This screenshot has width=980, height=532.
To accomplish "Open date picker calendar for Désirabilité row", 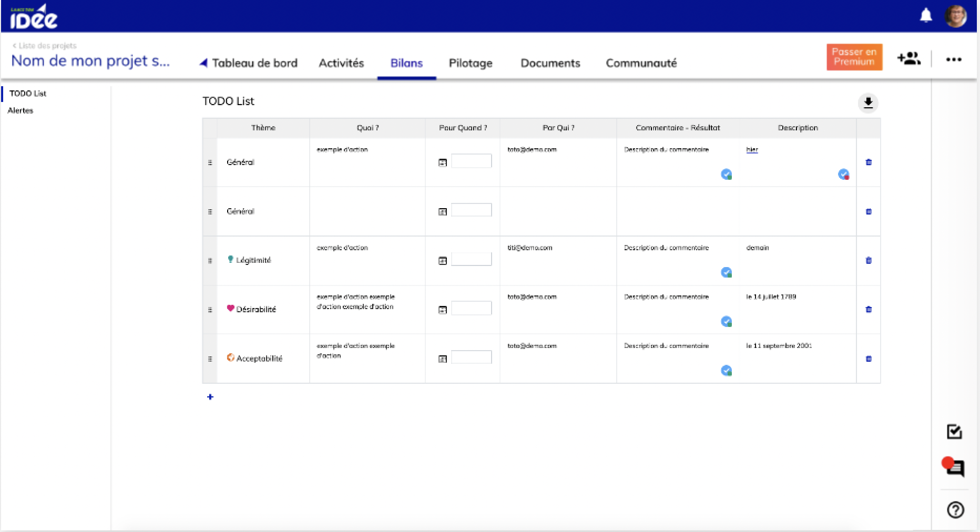I will pyautogui.click(x=443, y=310).
